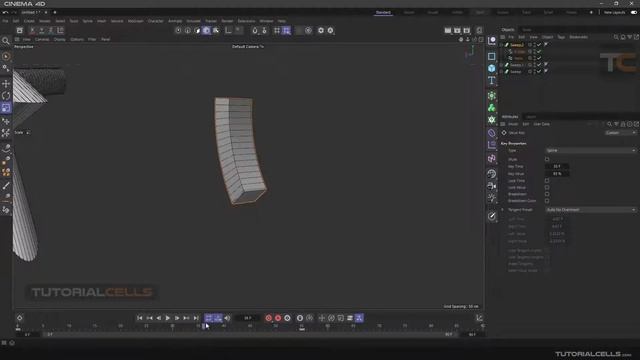Open the Attributes User Data menu

(x=542, y=124)
